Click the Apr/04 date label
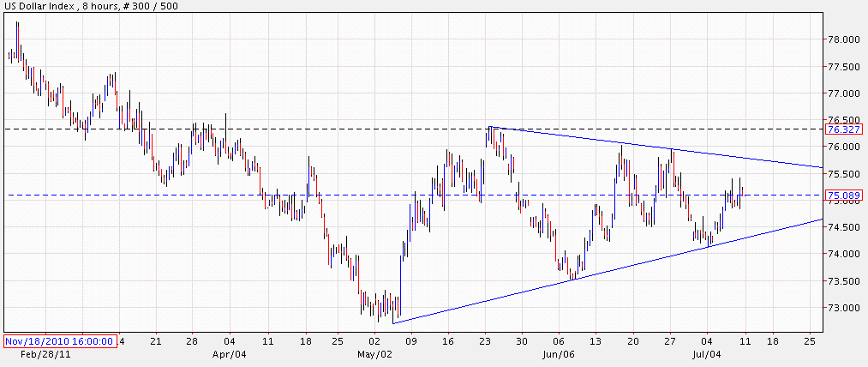 coord(228,353)
